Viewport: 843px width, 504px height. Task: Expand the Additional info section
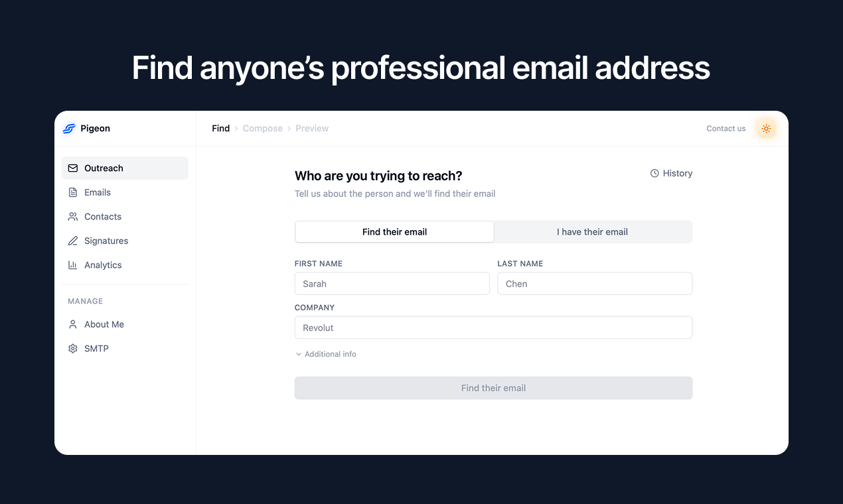pyautogui.click(x=325, y=353)
